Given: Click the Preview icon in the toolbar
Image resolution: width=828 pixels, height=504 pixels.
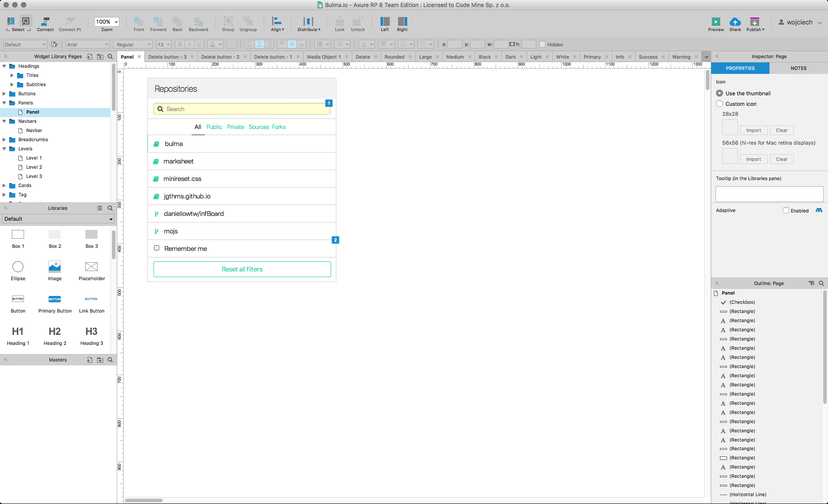Looking at the screenshot, I should pos(716,22).
